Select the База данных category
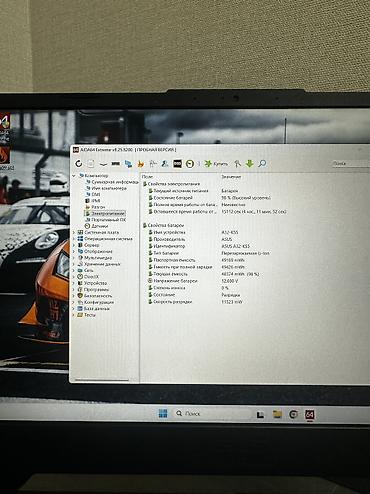The width and height of the screenshot is (370, 494). [94, 308]
